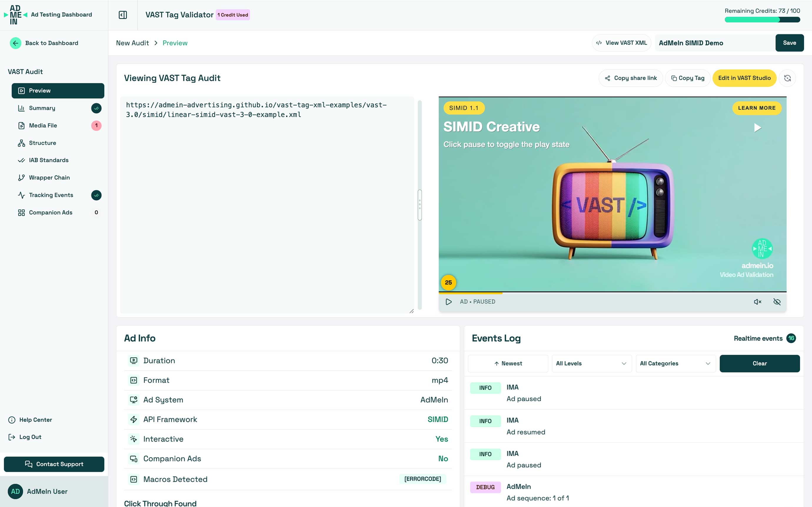Viewport: 812px width, 507px height.
Task: Click the API Framework lightning icon
Action: click(x=134, y=420)
